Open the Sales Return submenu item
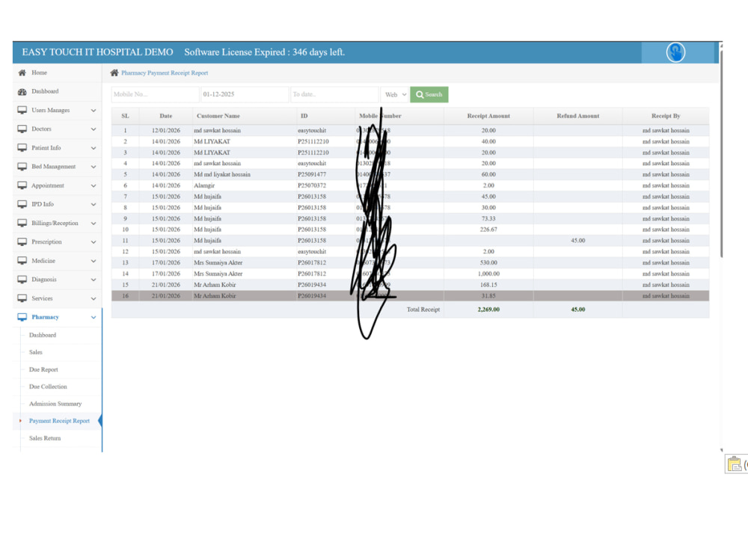The width and height of the screenshot is (748, 560). [x=45, y=438]
